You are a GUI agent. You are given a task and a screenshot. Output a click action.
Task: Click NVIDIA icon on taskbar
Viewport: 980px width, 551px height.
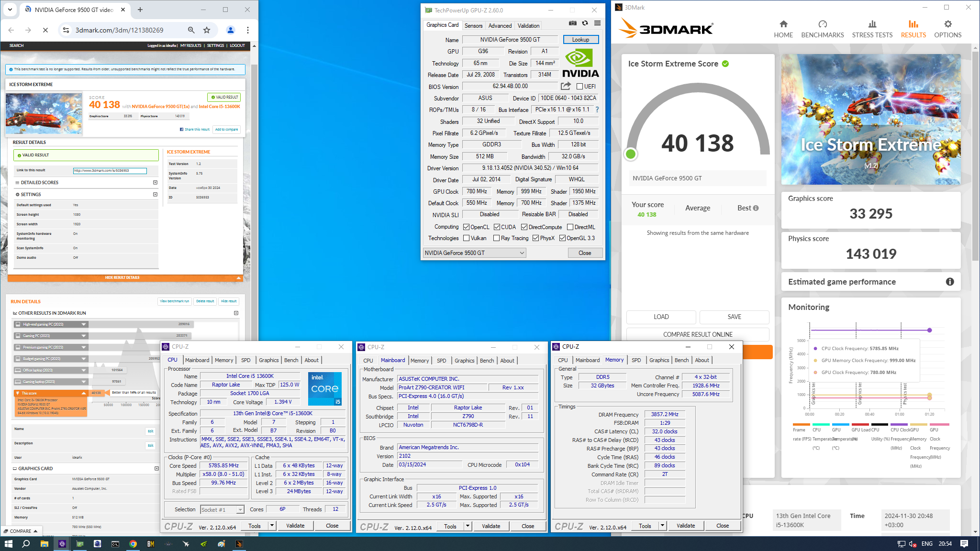[x=204, y=544]
